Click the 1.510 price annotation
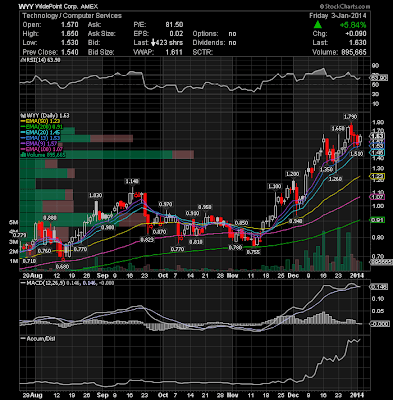This screenshot has height=400, width=393. pyautogui.click(x=357, y=153)
